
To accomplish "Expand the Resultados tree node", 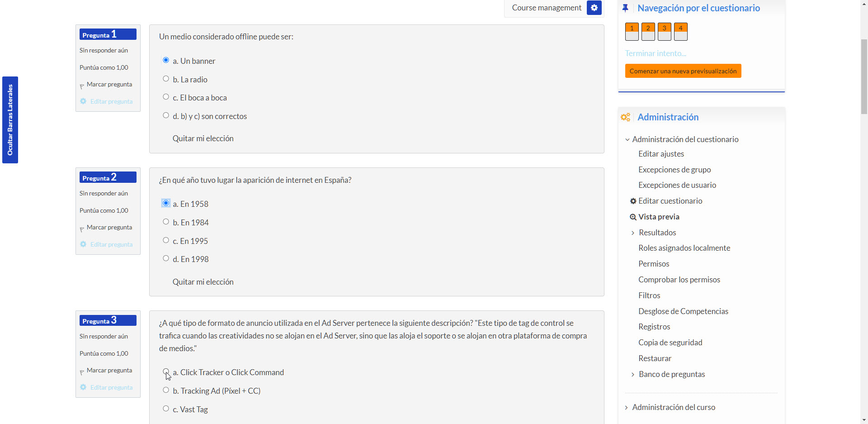I will click(x=632, y=233).
